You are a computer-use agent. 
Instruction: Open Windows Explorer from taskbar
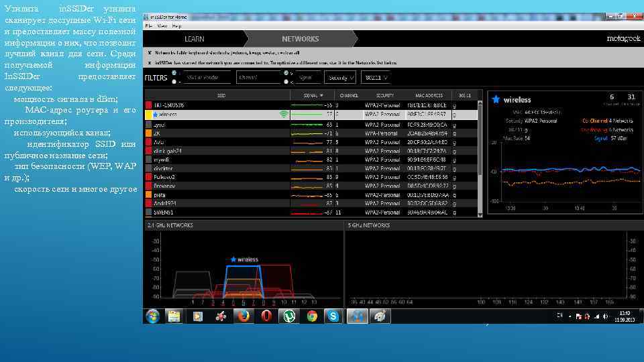click(174, 316)
